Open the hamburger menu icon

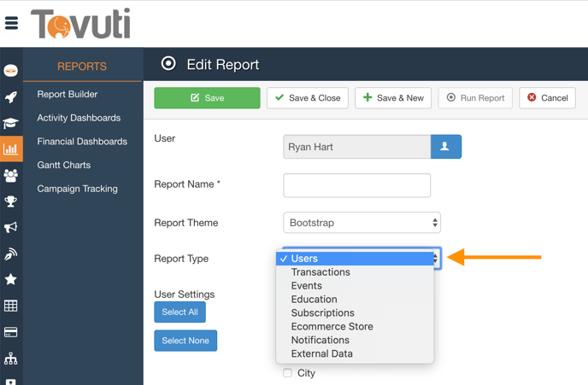point(12,23)
